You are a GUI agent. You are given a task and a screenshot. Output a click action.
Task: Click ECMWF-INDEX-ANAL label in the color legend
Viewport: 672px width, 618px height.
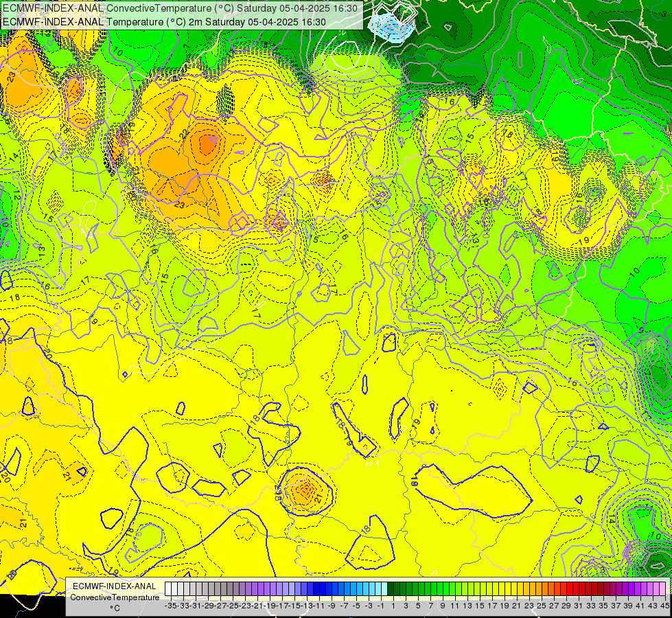tap(115, 586)
